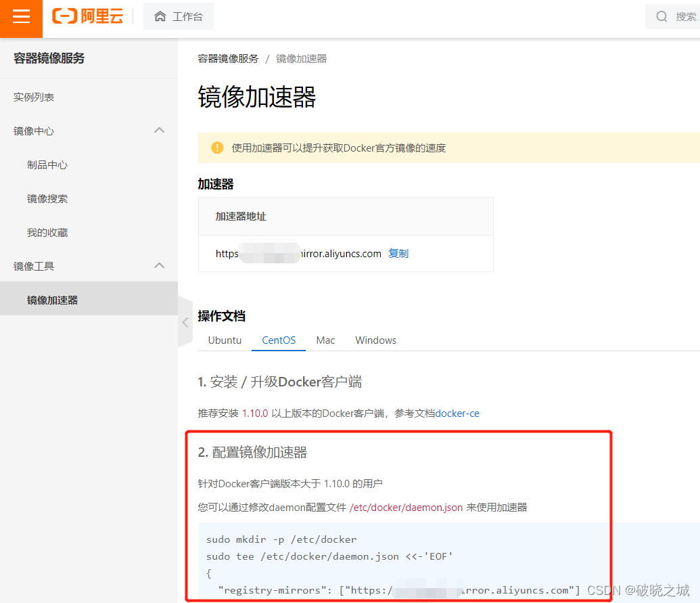Switch to the Mac tab
This screenshot has width=700, height=603.
tap(325, 340)
